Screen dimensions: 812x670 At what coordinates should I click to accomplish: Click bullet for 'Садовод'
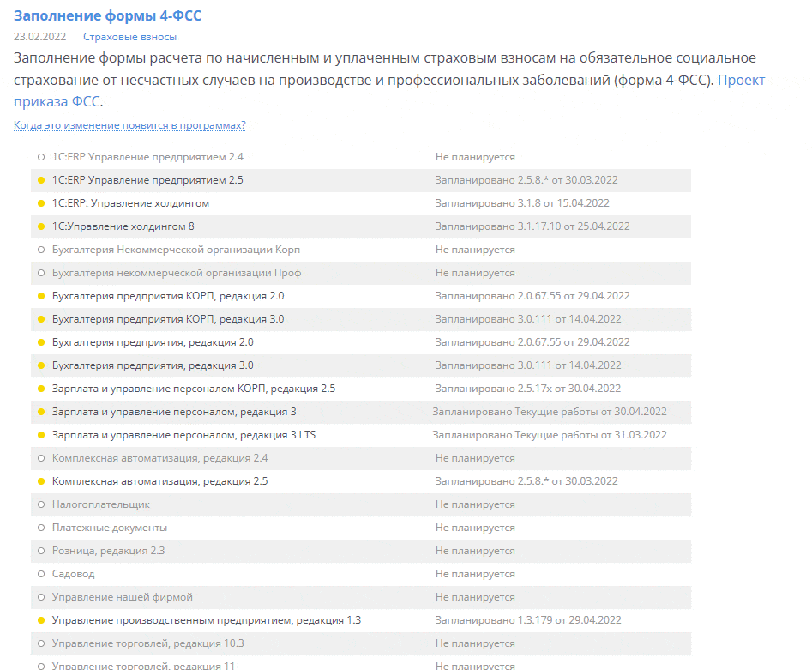coord(41,574)
